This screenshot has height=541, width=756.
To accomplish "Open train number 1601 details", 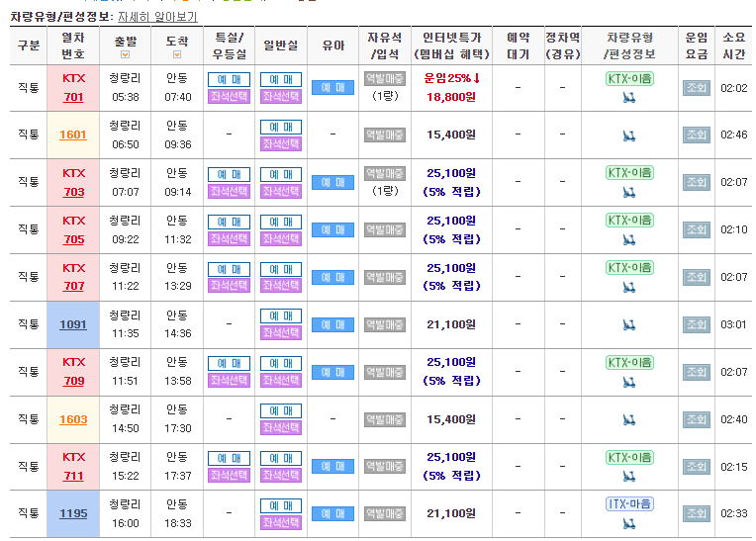I will click(x=73, y=135).
